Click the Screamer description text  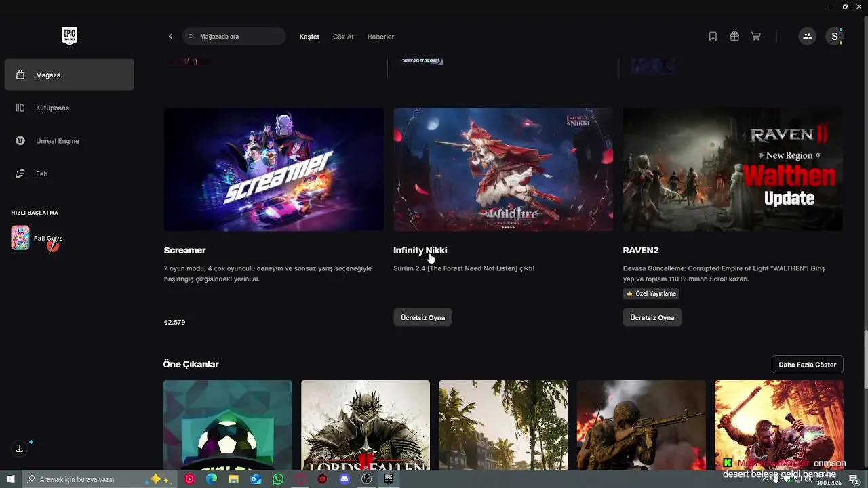coord(268,274)
